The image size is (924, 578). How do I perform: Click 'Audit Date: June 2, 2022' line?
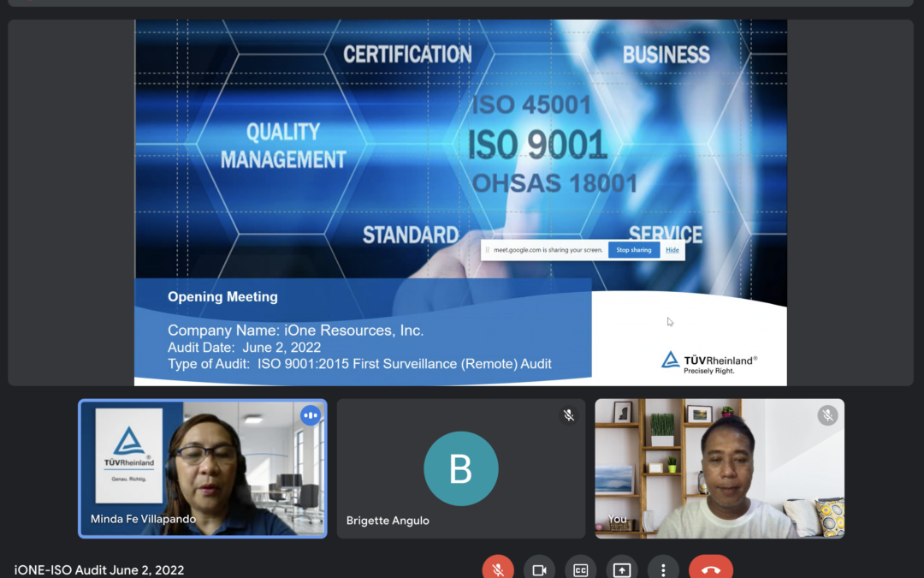click(x=245, y=348)
